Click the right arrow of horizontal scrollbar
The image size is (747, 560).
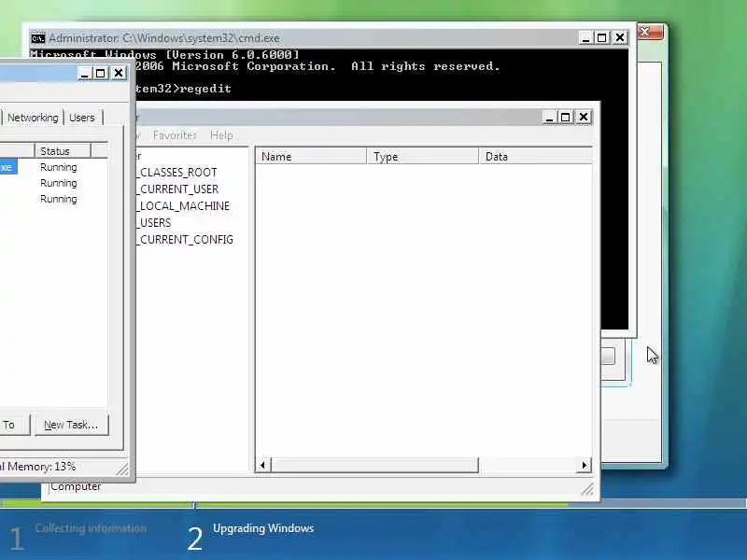pos(585,465)
